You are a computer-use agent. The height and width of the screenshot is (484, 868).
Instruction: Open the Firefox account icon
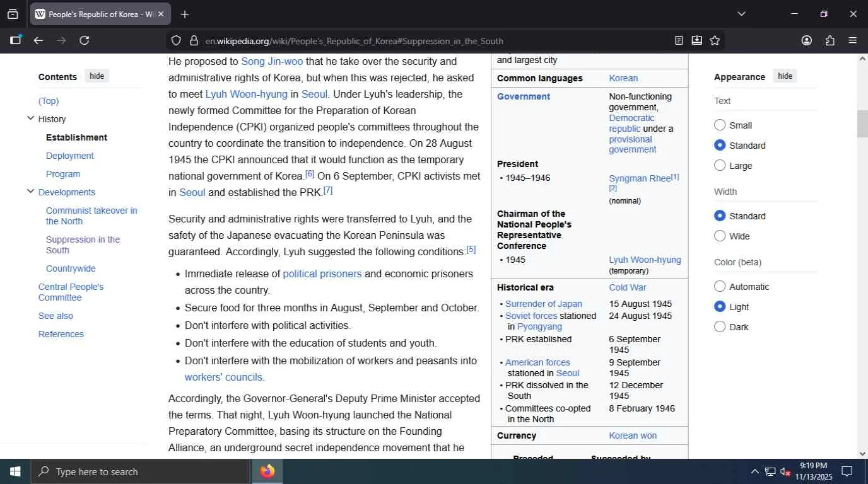pos(807,40)
